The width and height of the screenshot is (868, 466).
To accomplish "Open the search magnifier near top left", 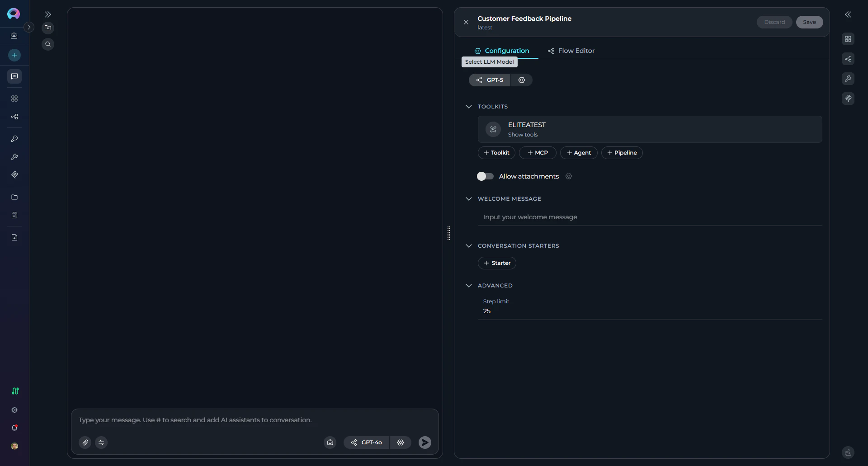I will 48,44.
